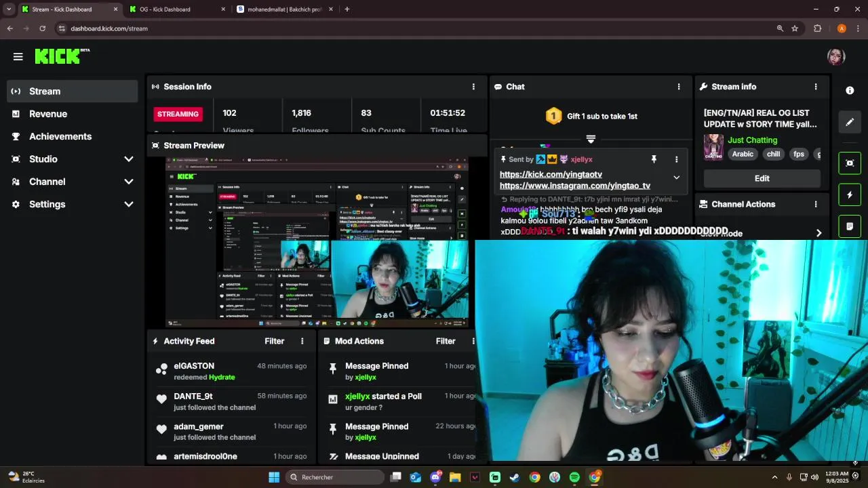This screenshot has width=868, height=488.
Task: Open browser extensions puzzle icon
Action: click(817, 28)
